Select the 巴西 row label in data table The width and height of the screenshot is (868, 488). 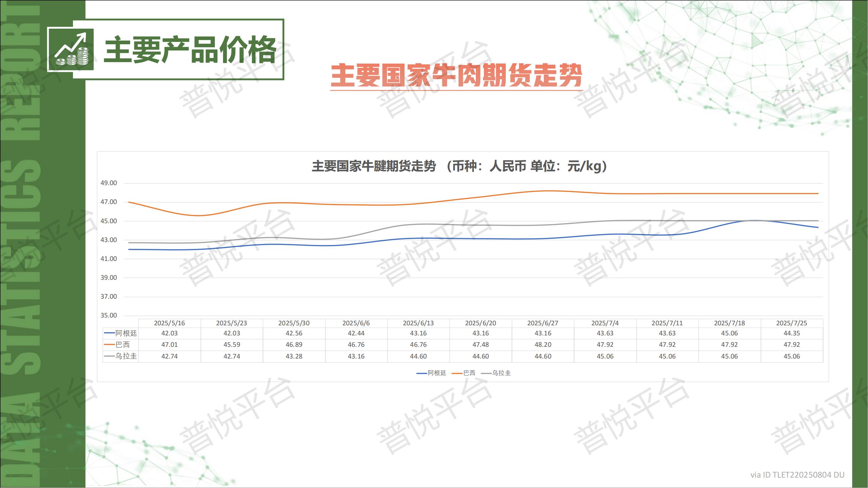(x=122, y=345)
